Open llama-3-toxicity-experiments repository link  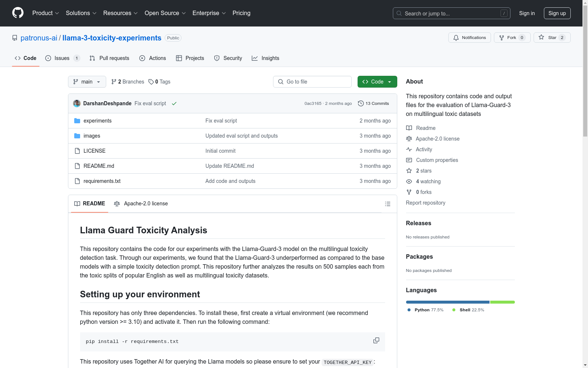point(112,38)
